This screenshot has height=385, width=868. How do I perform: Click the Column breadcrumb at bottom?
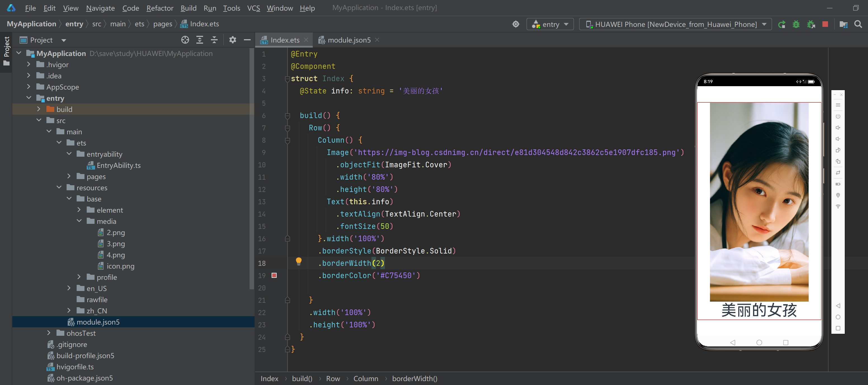(x=366, y=378)
